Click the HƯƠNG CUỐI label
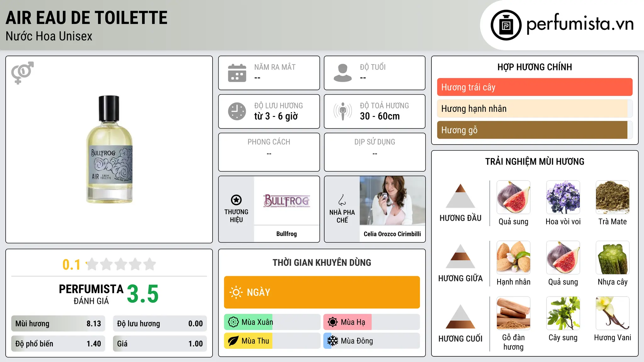This screenshot has height=362, width=644. 460,339
